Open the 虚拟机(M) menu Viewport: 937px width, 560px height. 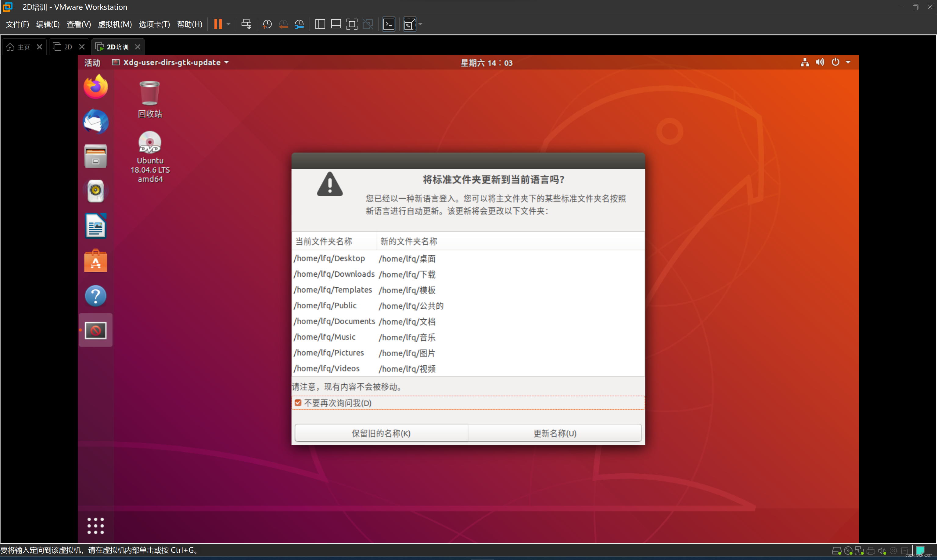(x=114, y=24)
